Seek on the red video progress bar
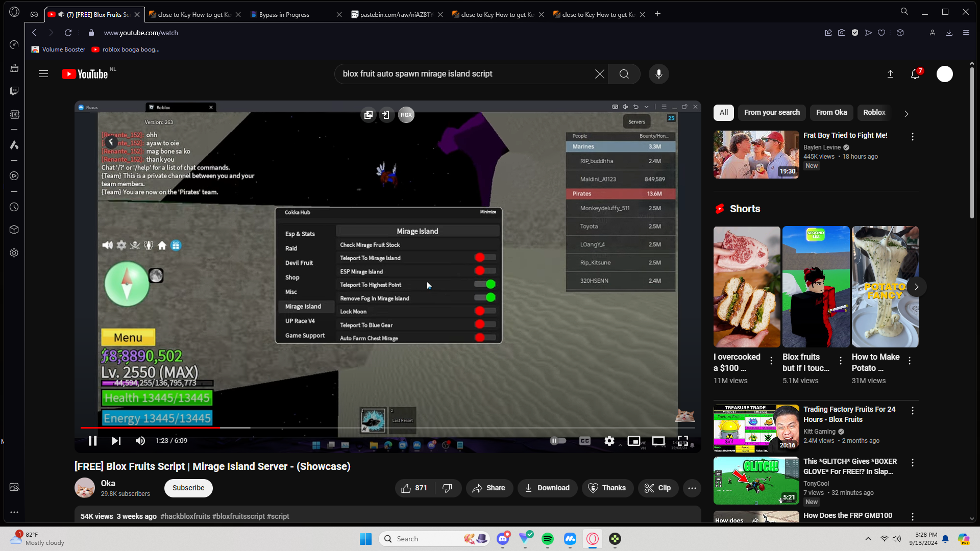Viewport: 980px width, 551px height. click(388, 428)
